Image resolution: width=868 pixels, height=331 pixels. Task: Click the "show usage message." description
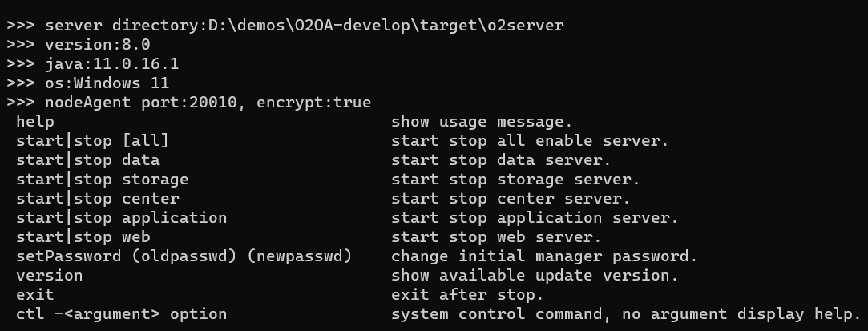click(x=482, y=121)
